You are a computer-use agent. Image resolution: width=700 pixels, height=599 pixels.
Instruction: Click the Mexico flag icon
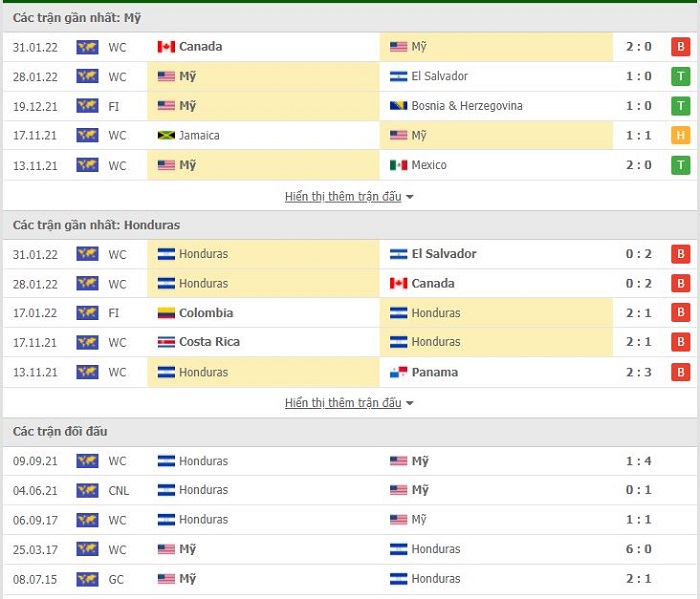coord(398,165)
